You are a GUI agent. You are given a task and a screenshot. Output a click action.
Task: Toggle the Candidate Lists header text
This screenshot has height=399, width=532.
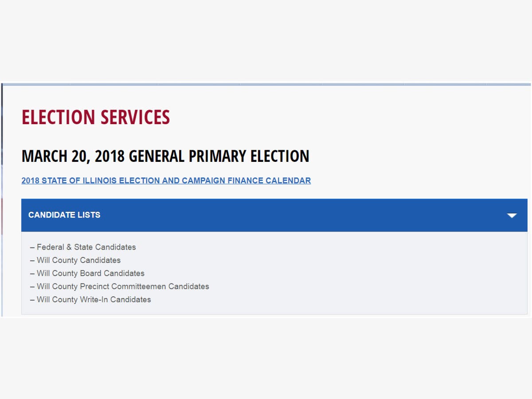pyautogui.click(x=64, y=215)
